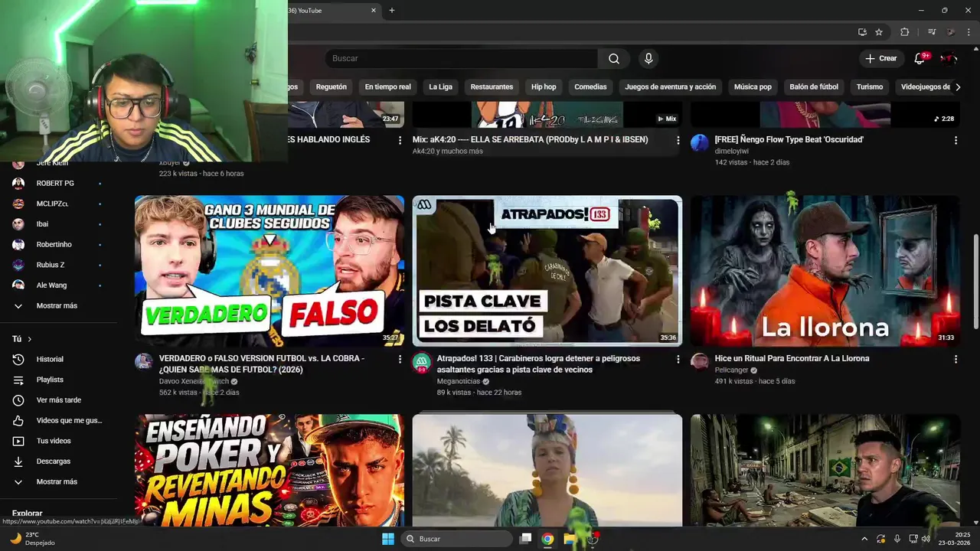
Task: Open a new browser tab
Action: [x=392, y=11]
